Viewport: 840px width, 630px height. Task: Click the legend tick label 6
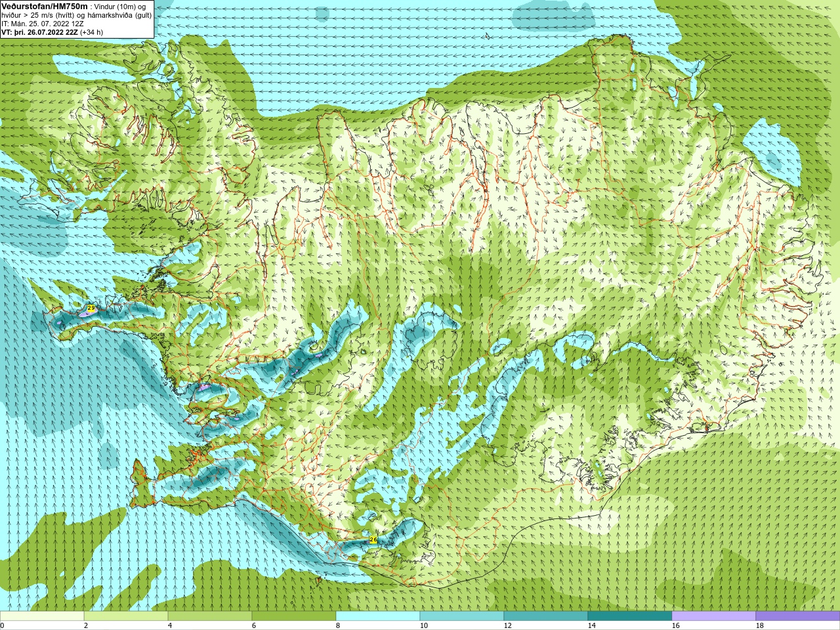(x=254, y=625)
